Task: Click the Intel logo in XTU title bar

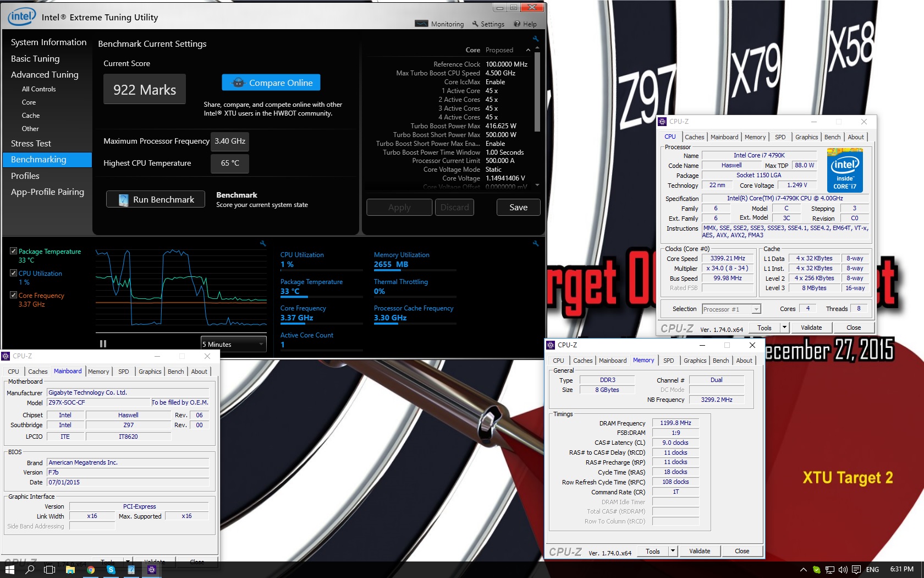Action: pyautogui.click(x=22, y=17)
